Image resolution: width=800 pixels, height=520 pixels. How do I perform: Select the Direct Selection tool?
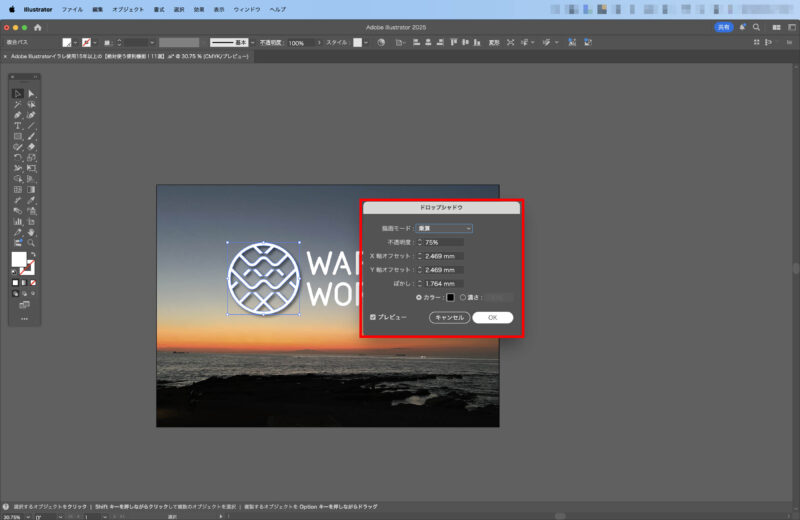[x=31, y=93]
